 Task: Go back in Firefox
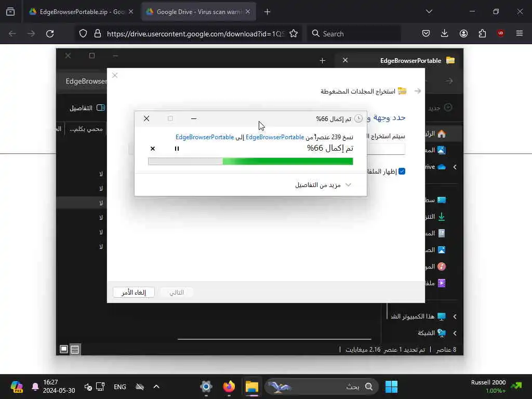(12, 34)
